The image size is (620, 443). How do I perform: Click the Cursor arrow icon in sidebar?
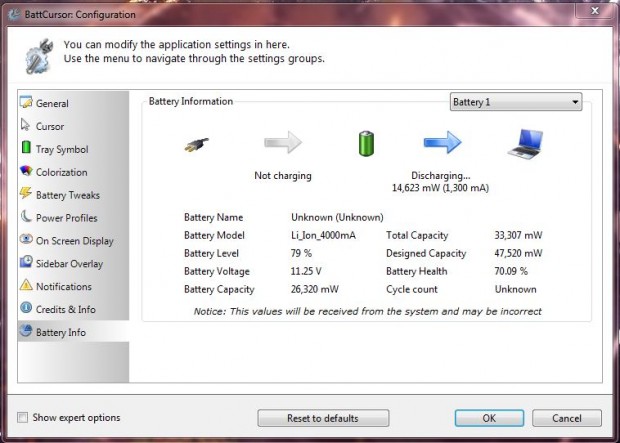pyautogui.click(x=26, y=125)
